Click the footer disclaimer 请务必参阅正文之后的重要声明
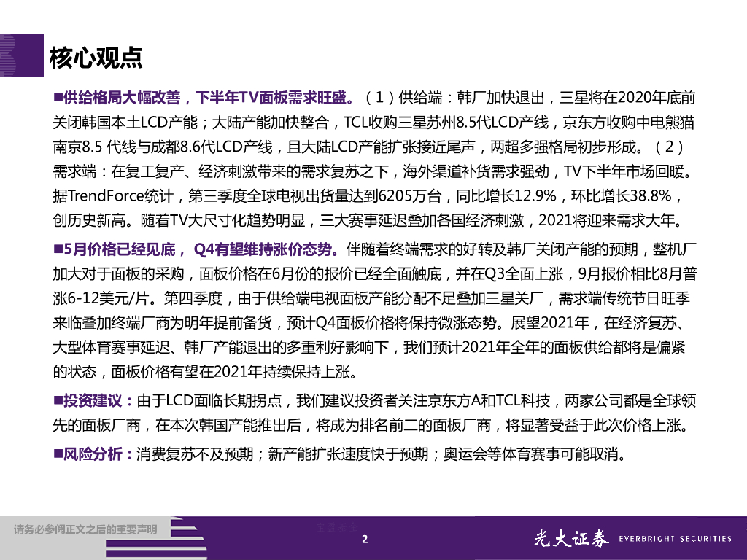This screenshot has height=560, width=747. click(85, 529)
